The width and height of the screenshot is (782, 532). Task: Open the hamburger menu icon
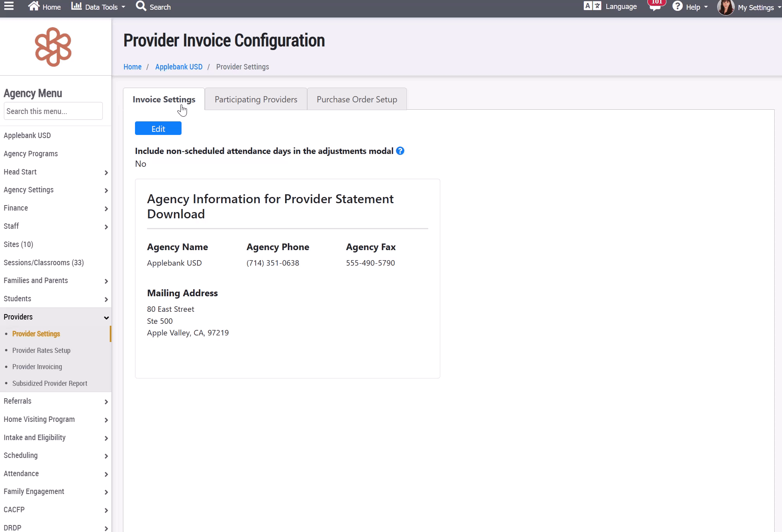[x=9, y=6]
